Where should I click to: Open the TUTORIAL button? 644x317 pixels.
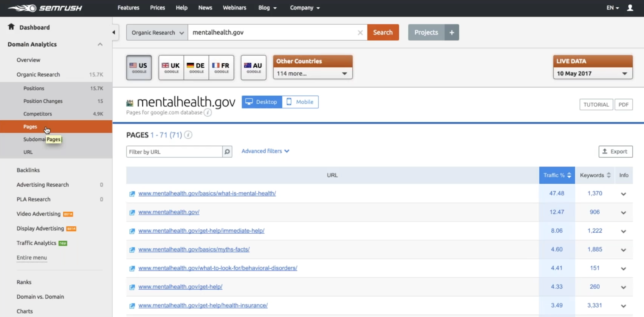point(596,104)
